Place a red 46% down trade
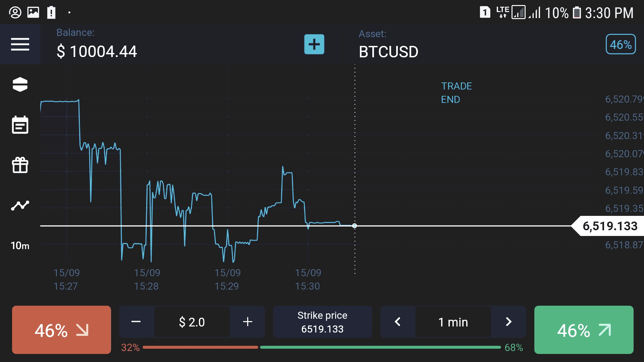This screenshot has height=362, width=644. pos(61,330)
